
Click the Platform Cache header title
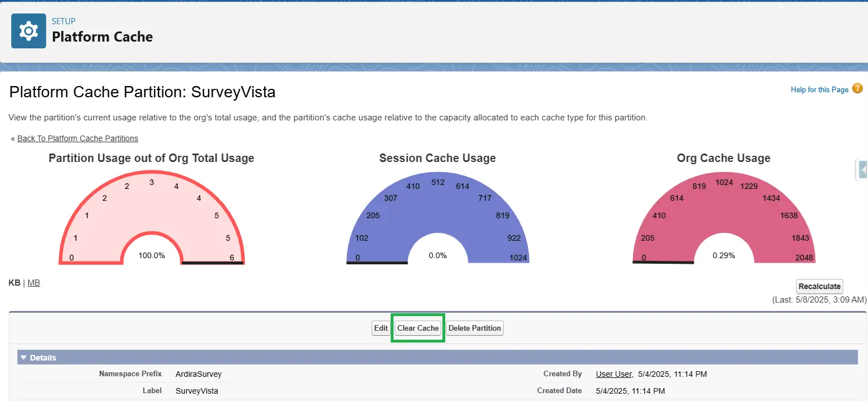point(102,37)
